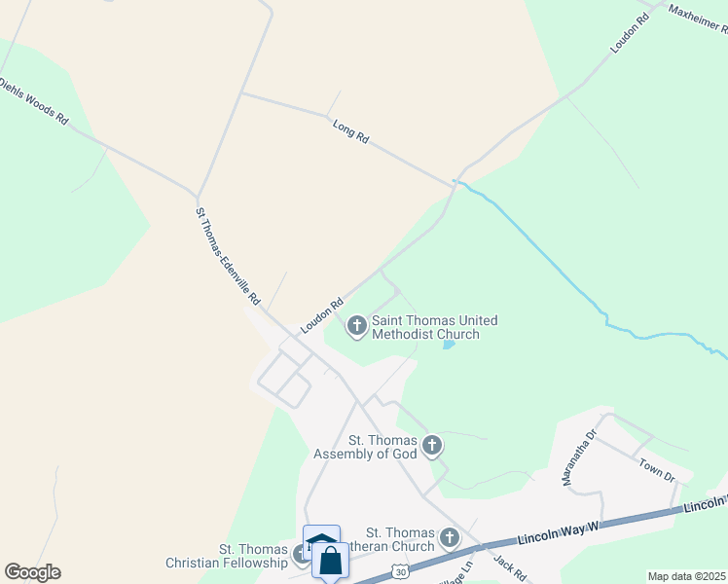Click the St. Thomas Christian Fellowship text label
The height and width of the screenshot is (584, 728).
(227, 556)
